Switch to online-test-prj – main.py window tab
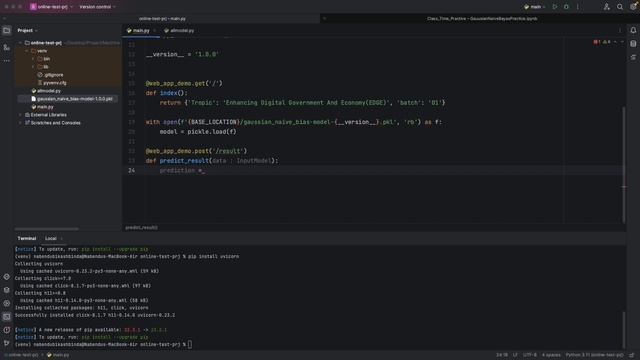This screenshot has width=640, height=360. click(x=162, y=19)
